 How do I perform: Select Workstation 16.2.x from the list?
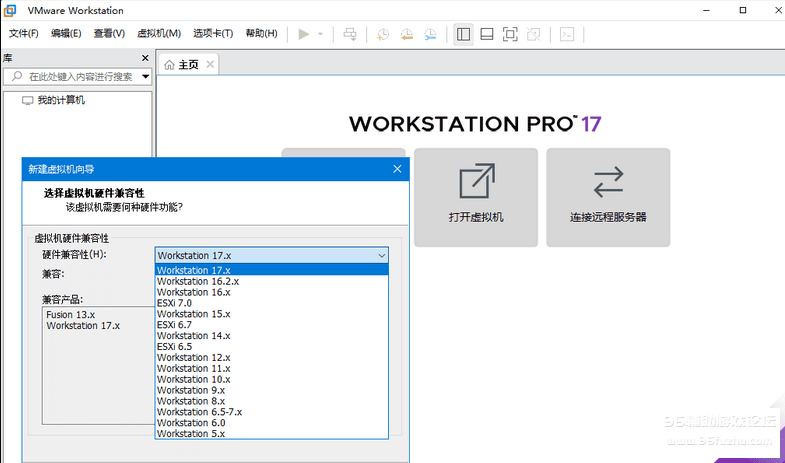click(197, 281)
